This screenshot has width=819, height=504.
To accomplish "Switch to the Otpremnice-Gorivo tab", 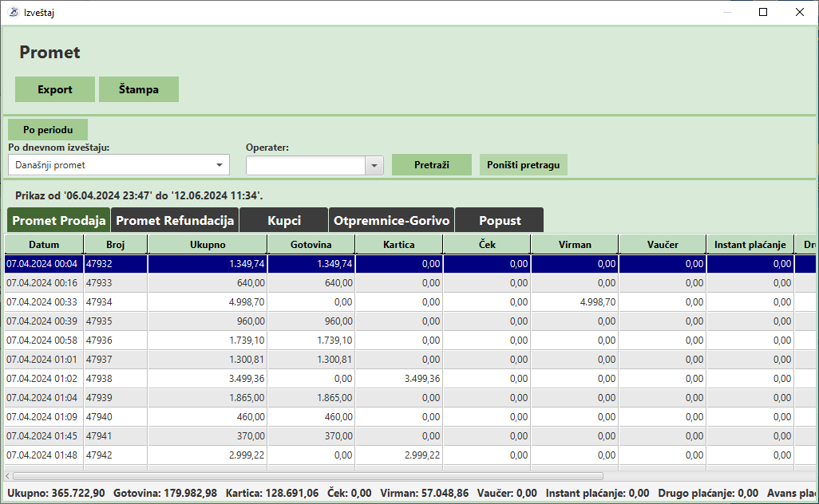I will [x=391, y=220].
